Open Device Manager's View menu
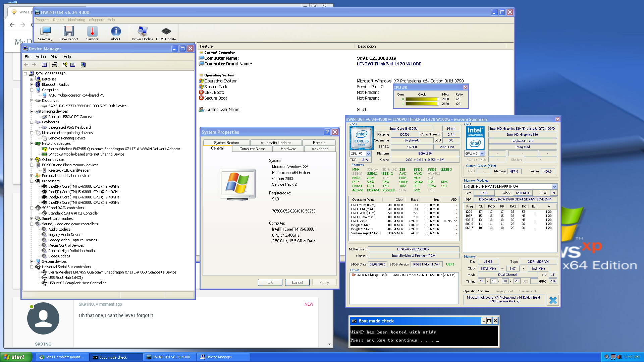This screenshot has width=644, height=362. click(x=55, y=57)
